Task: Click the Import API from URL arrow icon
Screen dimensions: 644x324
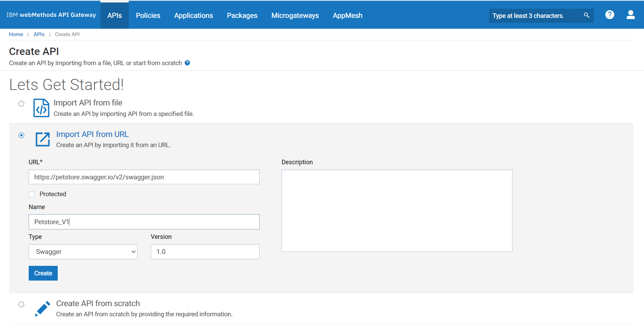Action: [43, 139]
